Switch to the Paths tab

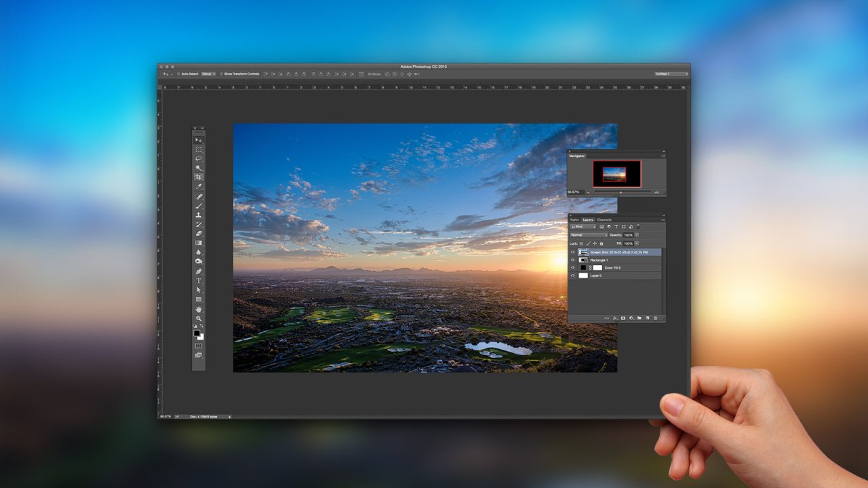[574, 220]
